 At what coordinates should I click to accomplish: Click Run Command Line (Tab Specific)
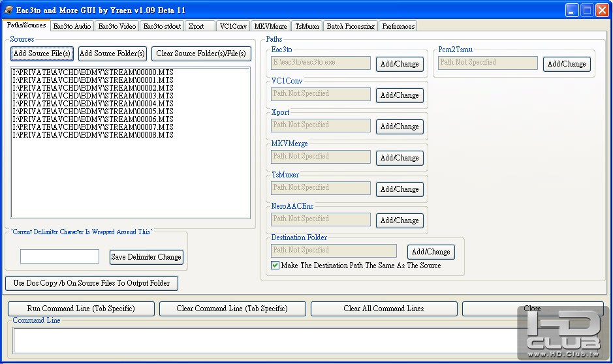click(81, 309)
